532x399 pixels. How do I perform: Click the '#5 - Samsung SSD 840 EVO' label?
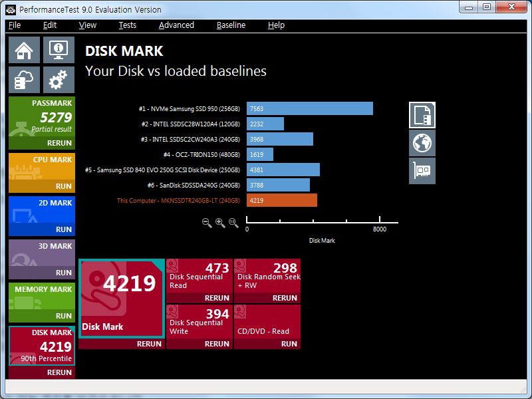point(162,170)
